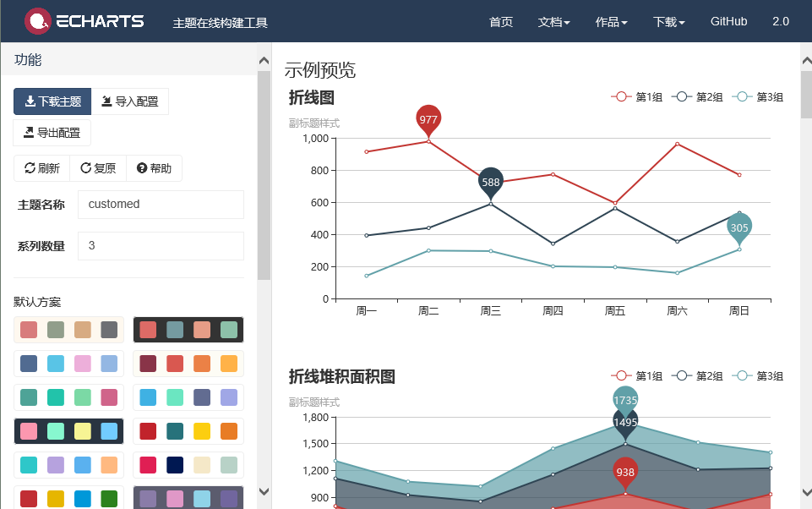Click the 2.0 version link
Screen dimensions: 812x509
click(x=781, y=21)
